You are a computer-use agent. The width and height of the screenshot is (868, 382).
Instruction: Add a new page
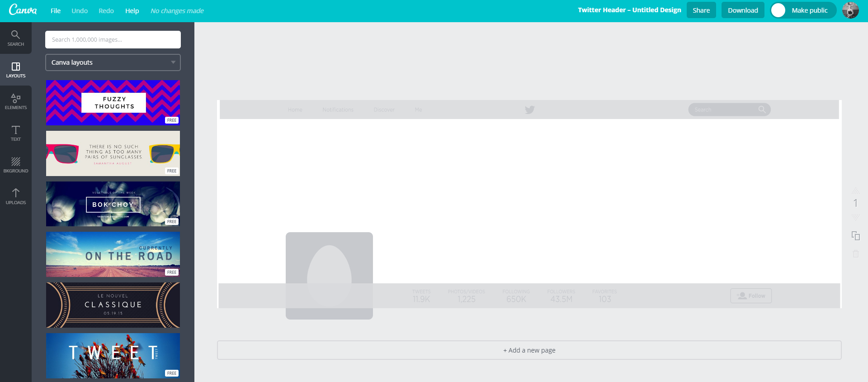tap(529, 350)
